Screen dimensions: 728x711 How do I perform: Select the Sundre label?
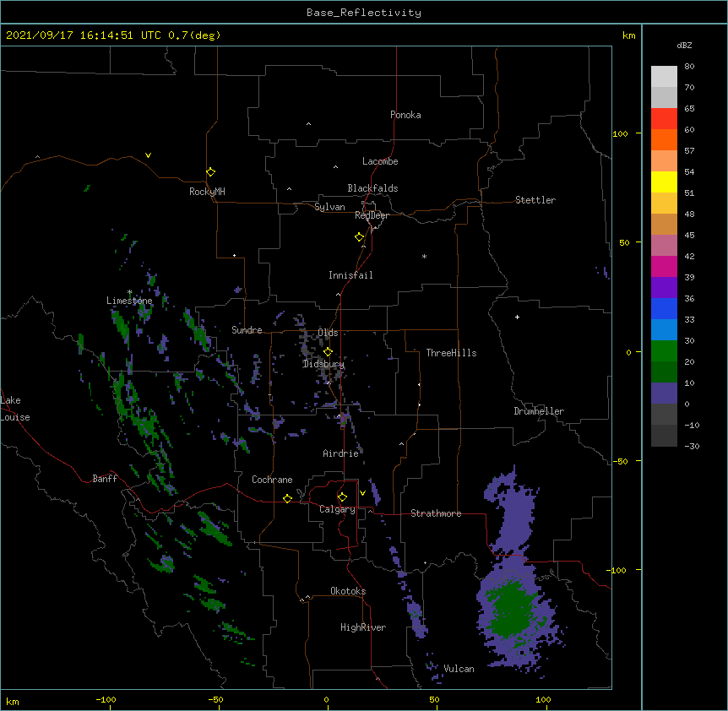[247, 330]
